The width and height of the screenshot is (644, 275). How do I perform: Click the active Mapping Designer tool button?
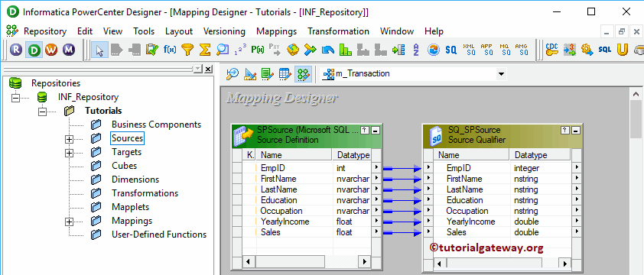[x=303, y=74]
